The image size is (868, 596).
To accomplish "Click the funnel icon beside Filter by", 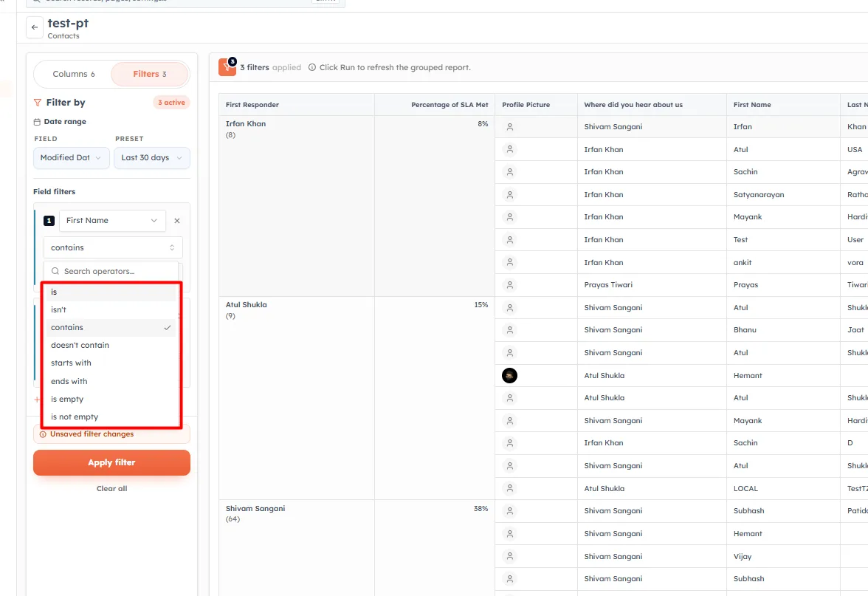I will pyautogui.click(x=37, y=103).
